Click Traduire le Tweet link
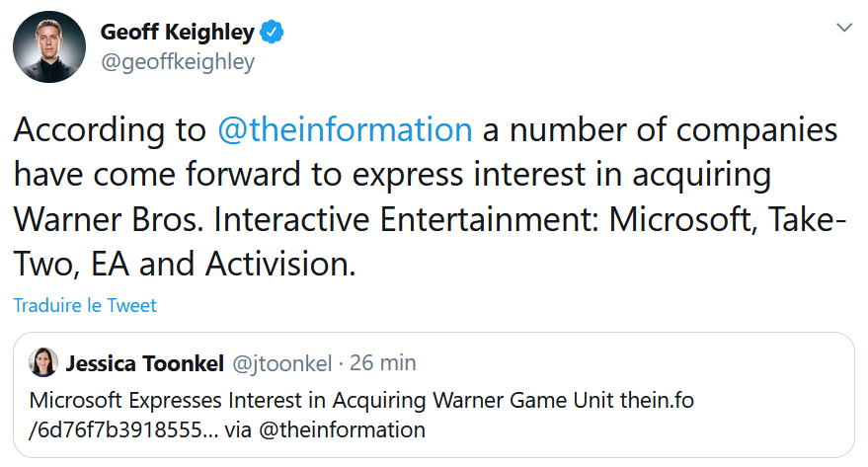The width and height of the screenshot is (868, 467). click(85, 305)
